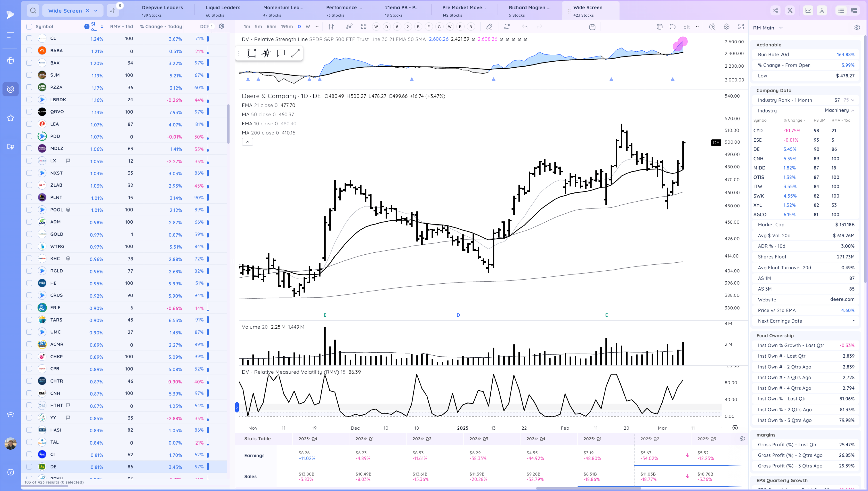868x491 pixels.
Task: Expand the timeframe dropdown next to W
Action: [x=317, y=27]
